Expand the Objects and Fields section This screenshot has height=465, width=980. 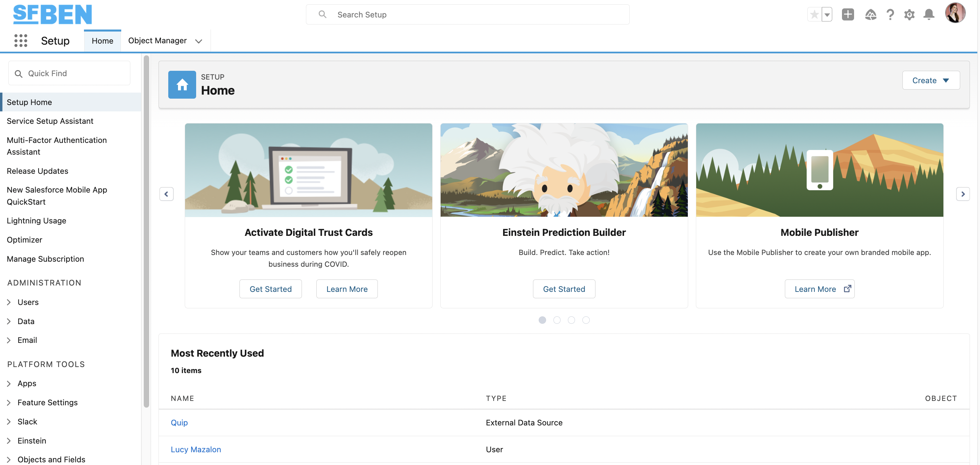point(9,459)
